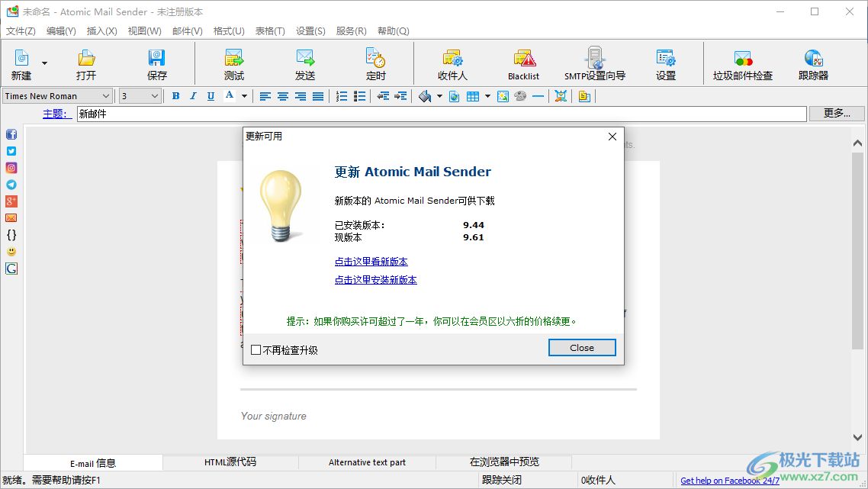
Task: Expand the font color dropdown arrow
Action: [x=244, y=96]
